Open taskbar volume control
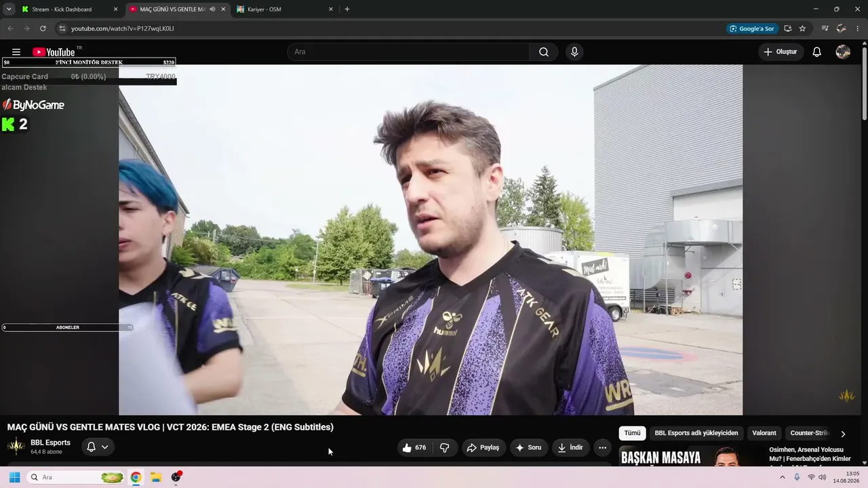 (823, 477)
